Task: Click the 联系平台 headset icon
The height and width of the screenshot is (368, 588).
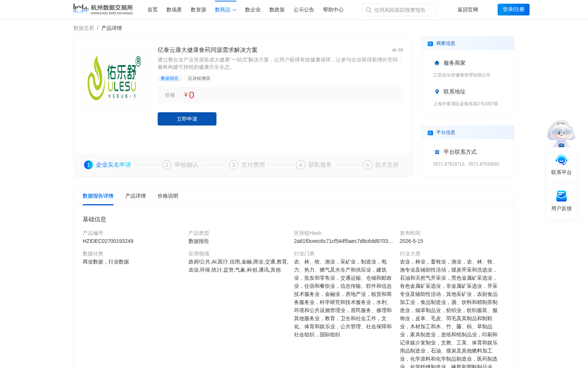Action: (561, 160)
